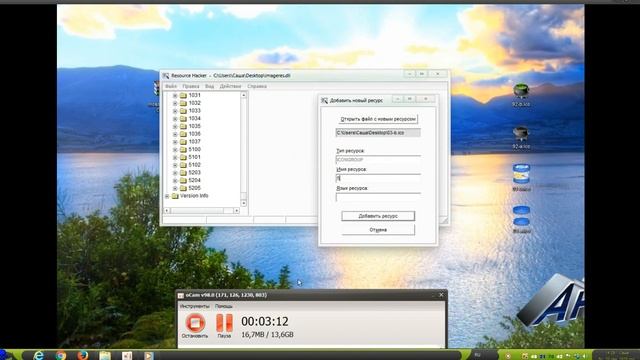The width and height of the screenshot is (640, 360).
Task: Click the tree horizontal scrollbar left arrow
Action: point(167,211)
